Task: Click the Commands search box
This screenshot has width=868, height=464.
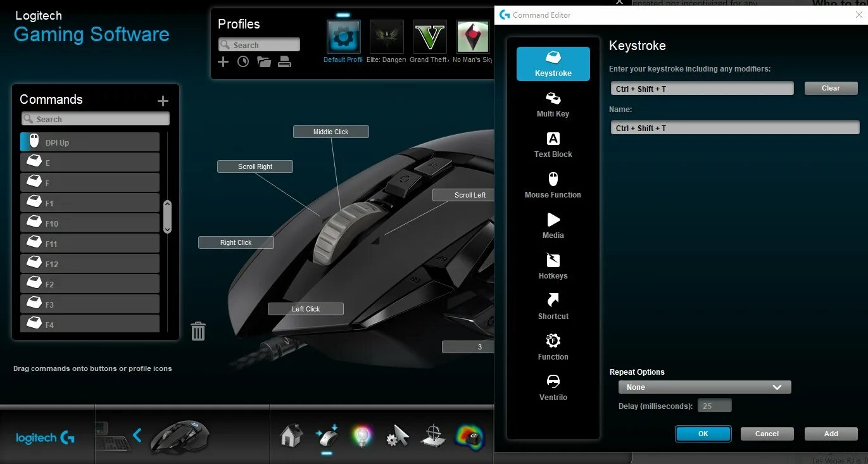Action: (x=96, y=119)
